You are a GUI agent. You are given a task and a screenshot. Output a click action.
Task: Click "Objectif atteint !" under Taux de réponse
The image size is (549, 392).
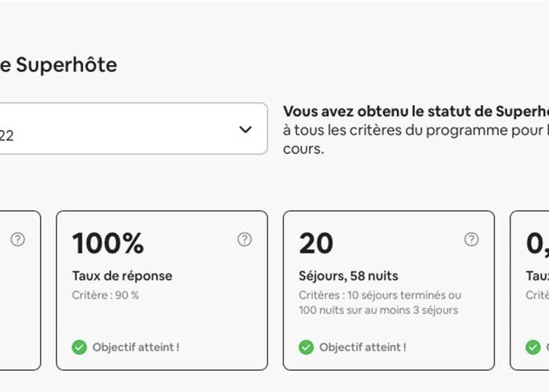[x=136, y=347]
